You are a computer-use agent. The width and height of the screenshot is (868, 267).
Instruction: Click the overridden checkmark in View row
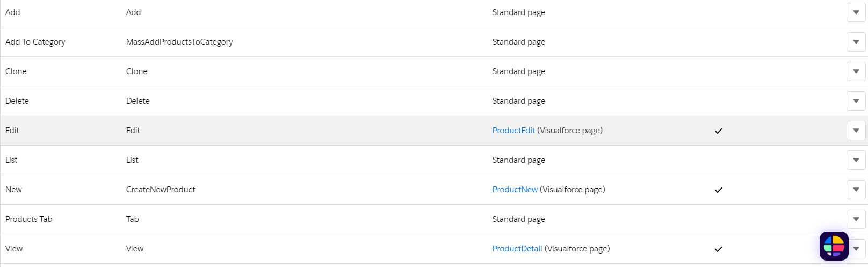click(718, 249)
